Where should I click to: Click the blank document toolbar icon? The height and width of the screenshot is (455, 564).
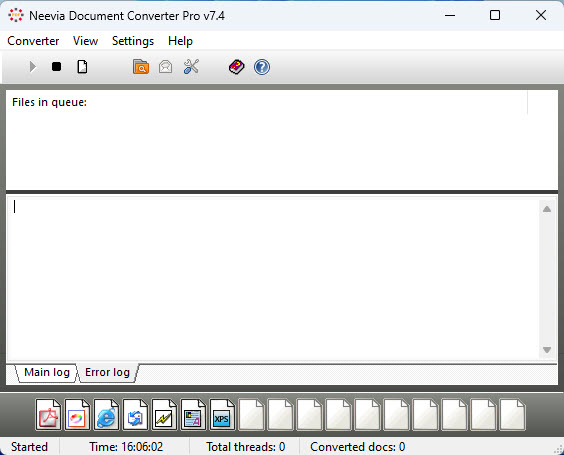click(82, 67)
